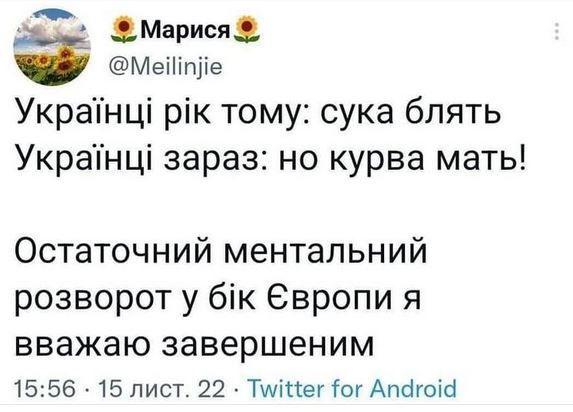Select the line starting Українці рік тому
This screenshot has height=412, width=573.
pos(258,114)
